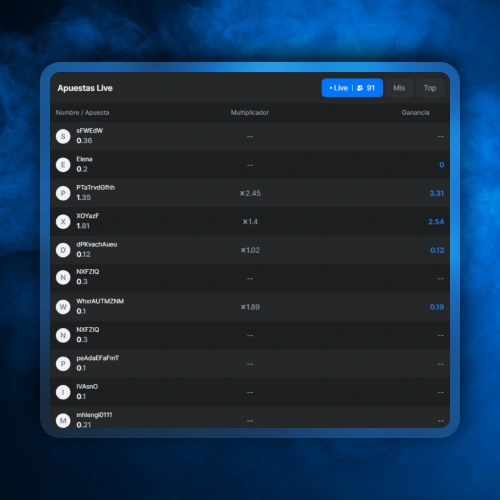Click the Nombre / Apuesta column header

82,113
